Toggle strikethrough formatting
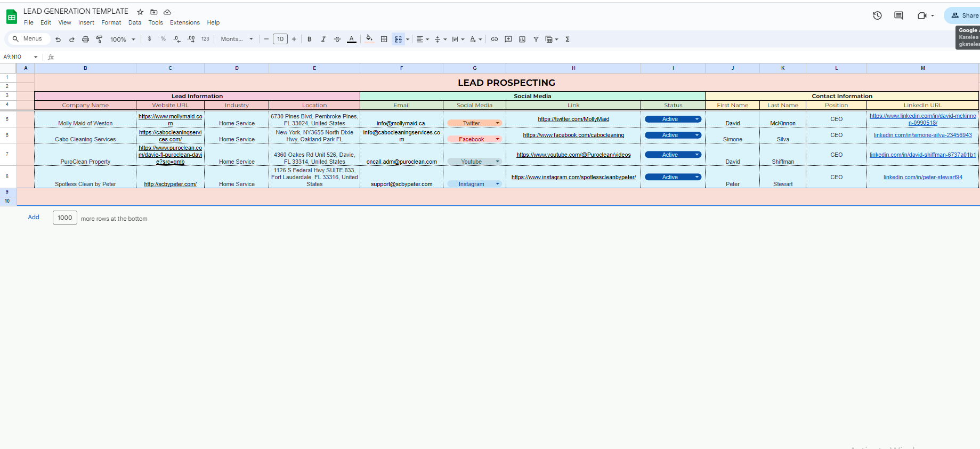Screen dimensions: 980x449 (x=337, y=39)
